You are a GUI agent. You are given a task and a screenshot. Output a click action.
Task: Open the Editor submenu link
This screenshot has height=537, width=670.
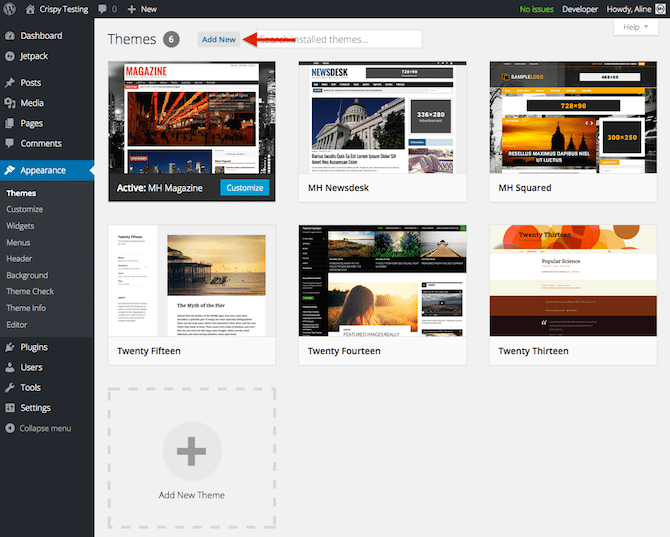pyautogui.click(x=17, y=325)
